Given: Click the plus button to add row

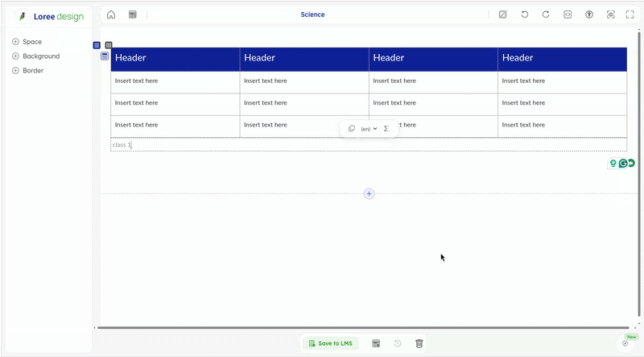Looking at the screenshot, I should point(369,193).
